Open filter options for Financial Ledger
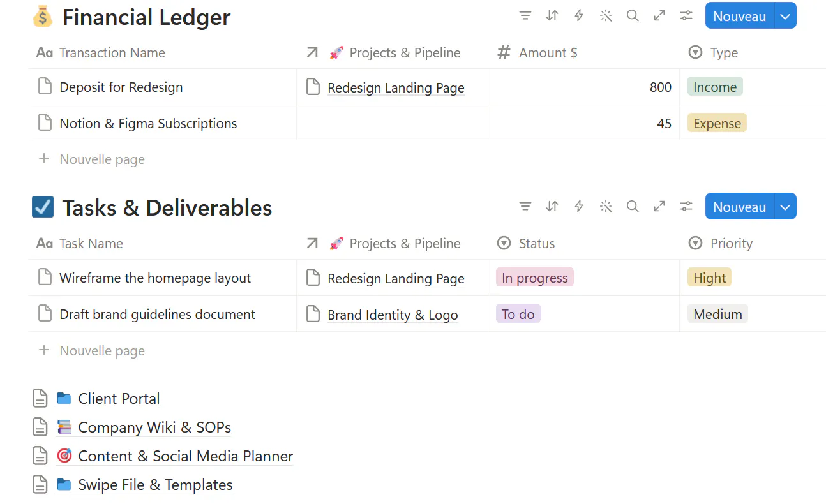This screenshot has height=504, width=826. (x=525, y=16)
